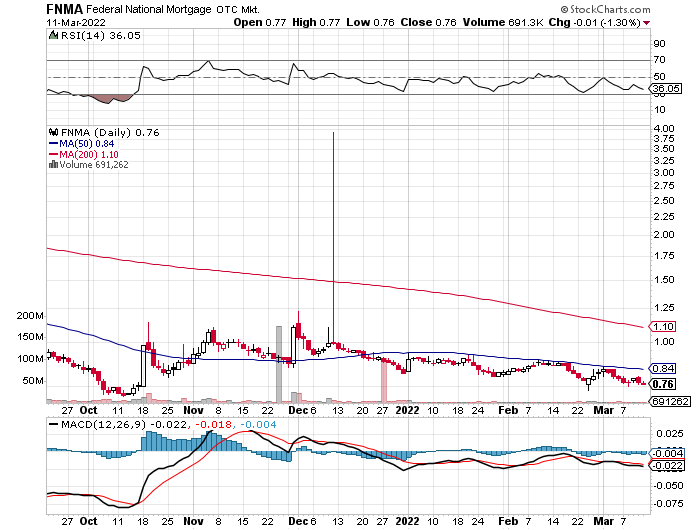Click the FNMA ticker symbol title
The width and height of the screenshot is (700, 530).
pyautogui.click(x=65, y=9)
